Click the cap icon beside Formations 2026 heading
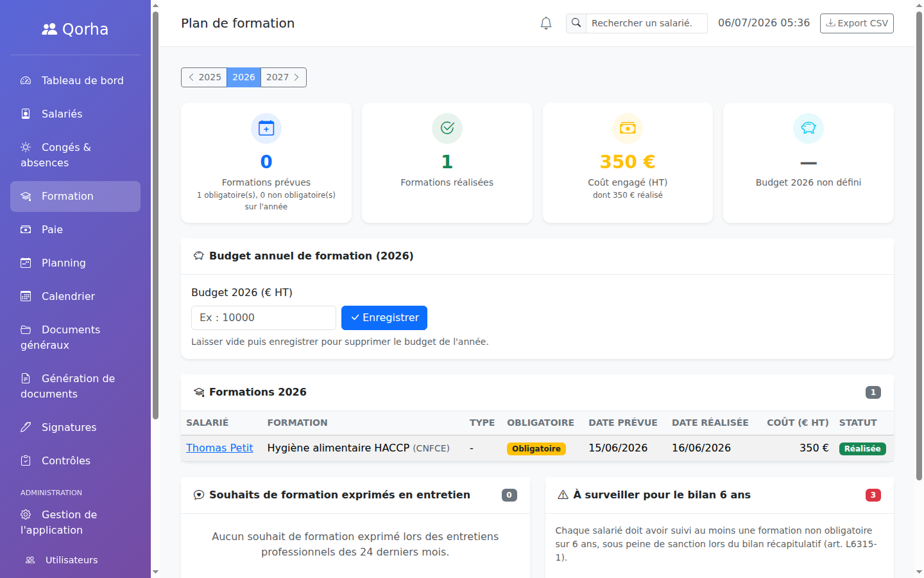This screenshot has height=578, width=924. (x=199, y=392)
